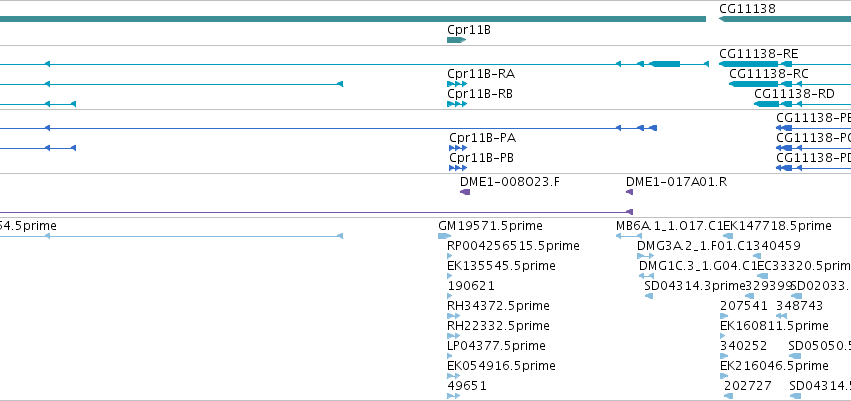Click the EK216046.5prime EST feature
This screenshot has height=401, width=851.
click(x=724, y=376)
